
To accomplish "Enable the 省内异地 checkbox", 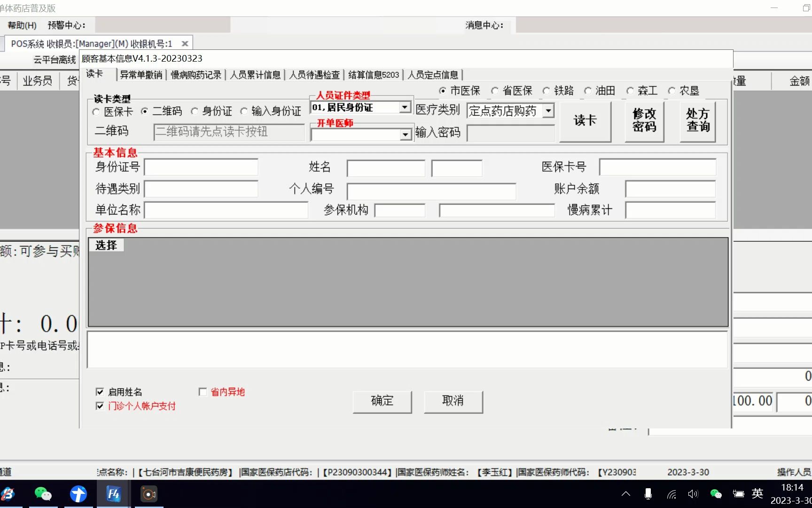I will pyautogui.click(x=203, y=392).
